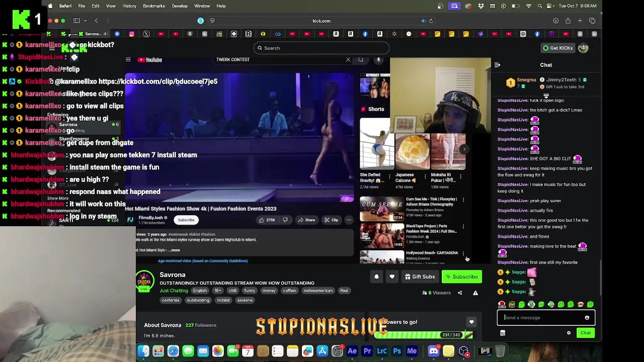
Task: Clear the TWERK CONTEST YouTube search with X
Action: tap(348, 60)
